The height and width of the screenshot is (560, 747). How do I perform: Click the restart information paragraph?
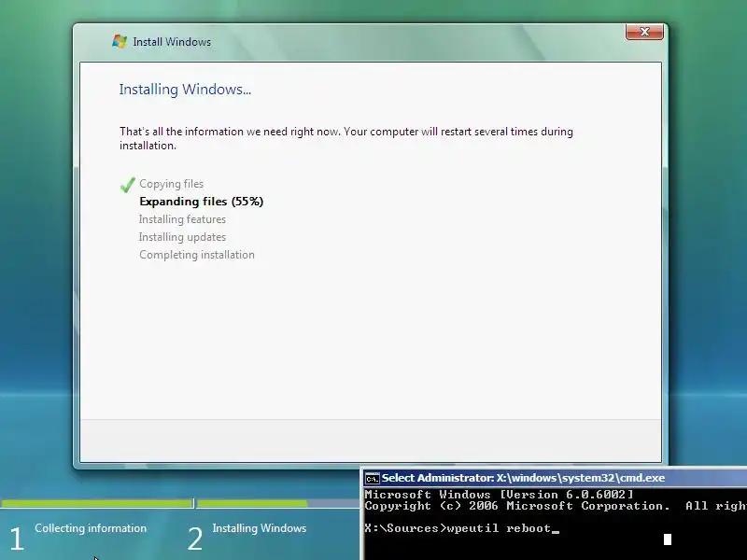(x=346, y=138)
